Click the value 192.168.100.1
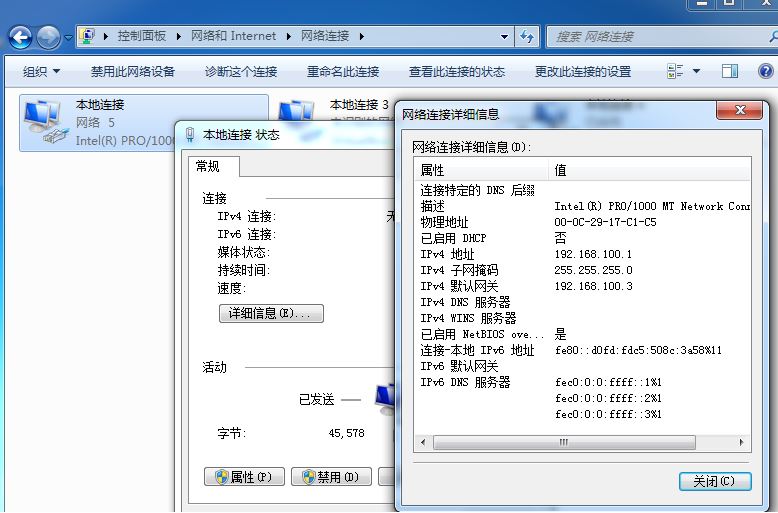 tap(593, 255)
